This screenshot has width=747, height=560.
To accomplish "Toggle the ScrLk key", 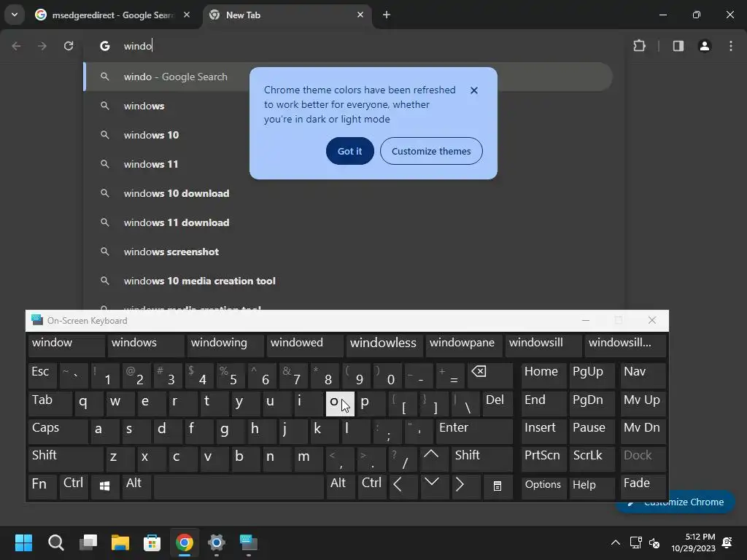I will (591, 458).
